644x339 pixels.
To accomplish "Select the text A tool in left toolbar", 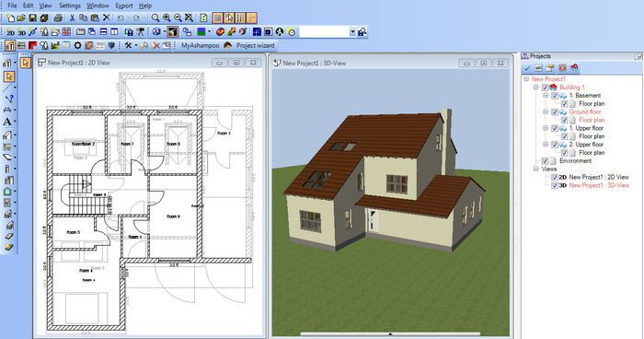I will coord(7,122).
